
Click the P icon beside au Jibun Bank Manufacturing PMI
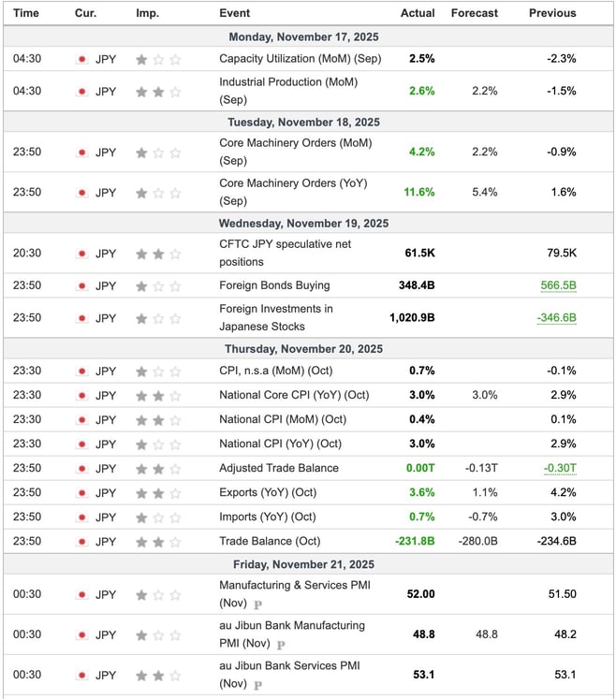tap(281, 645)
